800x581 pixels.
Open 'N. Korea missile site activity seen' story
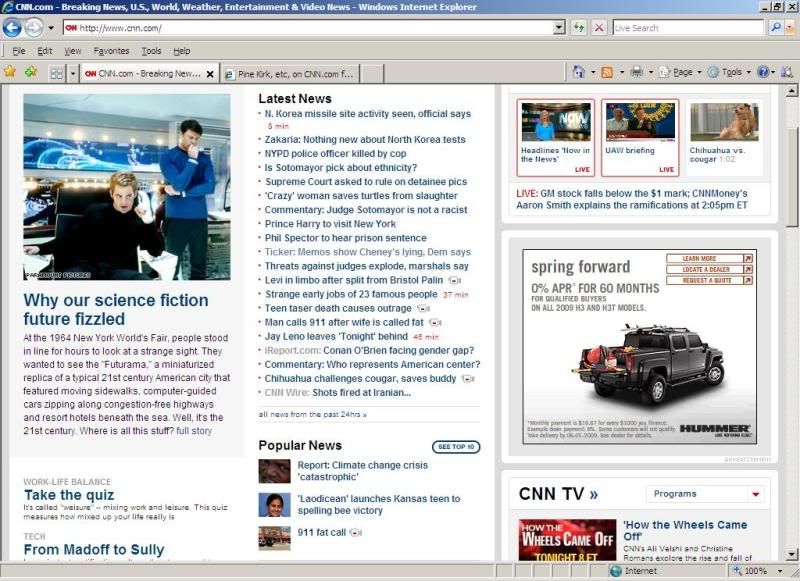[x=367, y=114]
